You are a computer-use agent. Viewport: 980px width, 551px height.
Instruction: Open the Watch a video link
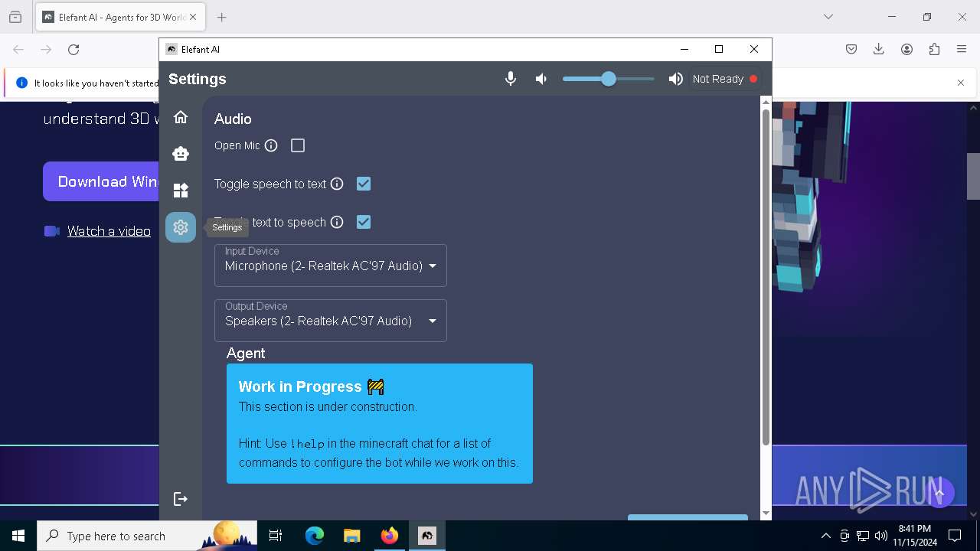pyautogui.click(x=109, y=231)
